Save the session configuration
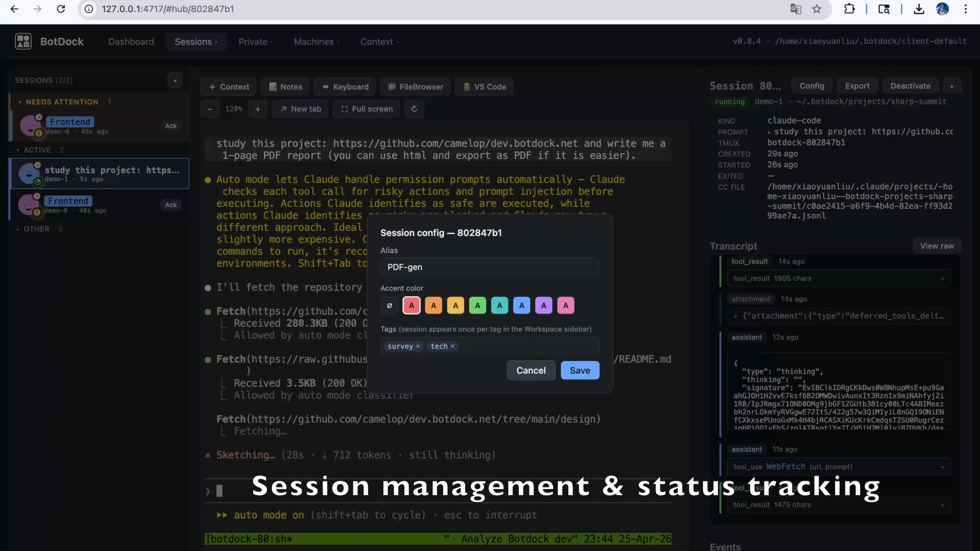 (579, 370)
